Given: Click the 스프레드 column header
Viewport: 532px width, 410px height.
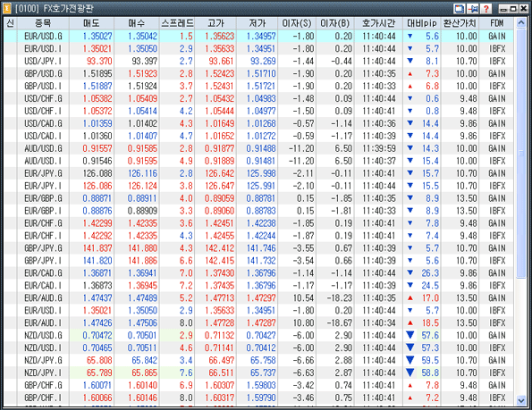Looking at the screenshot, I should click(x=177, y=23).
